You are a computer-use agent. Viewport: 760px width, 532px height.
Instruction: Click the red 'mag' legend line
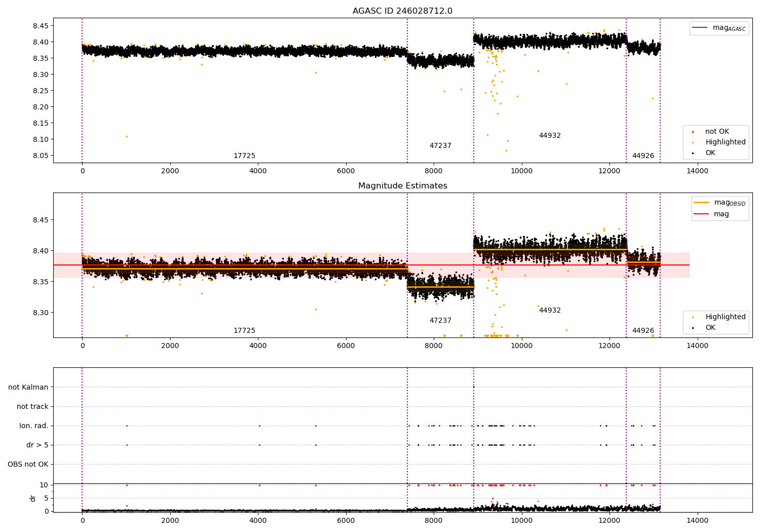[702, 214]
